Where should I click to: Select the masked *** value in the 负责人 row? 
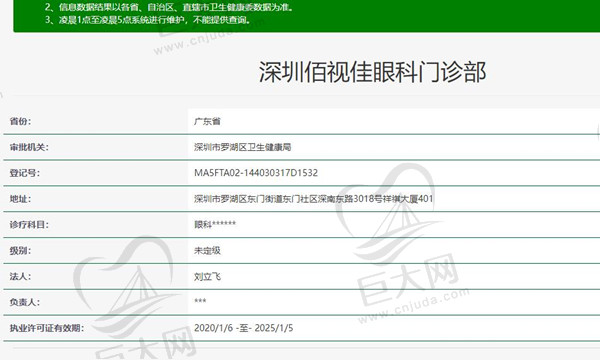point(200,301)
